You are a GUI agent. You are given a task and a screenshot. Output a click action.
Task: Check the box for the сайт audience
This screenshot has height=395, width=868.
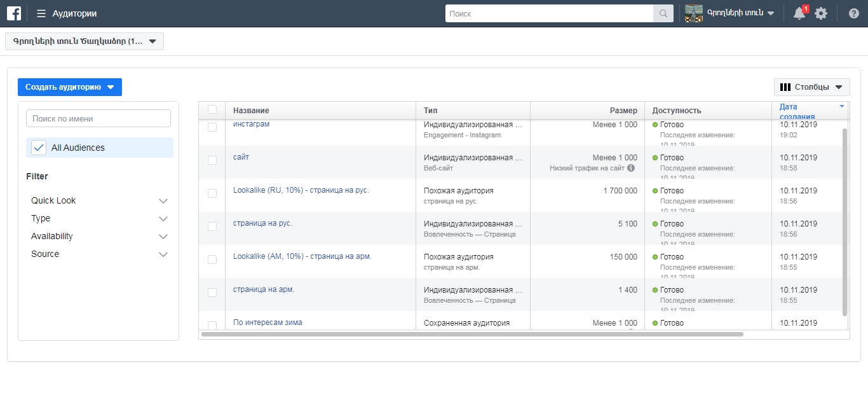coord(212,160)
